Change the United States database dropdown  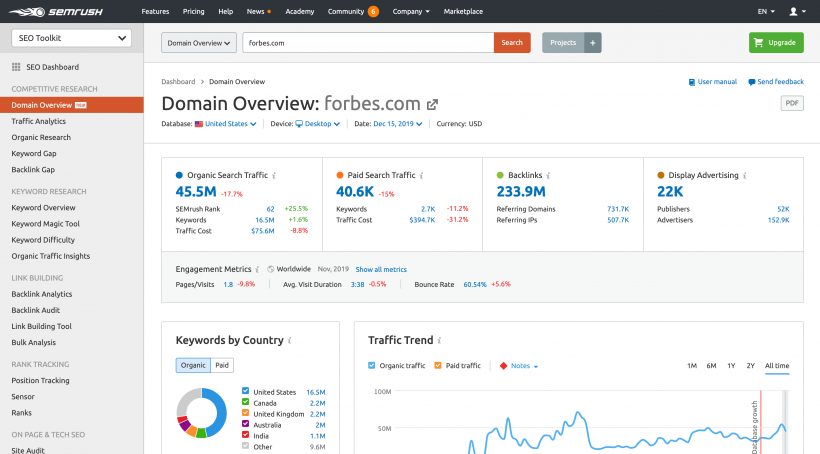pyautogui.click(x=230, y=124)
